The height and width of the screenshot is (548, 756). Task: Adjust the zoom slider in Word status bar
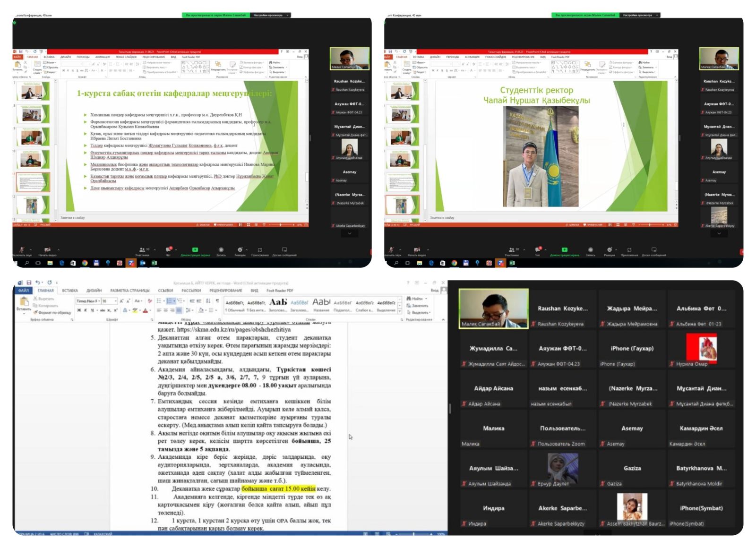414,534
